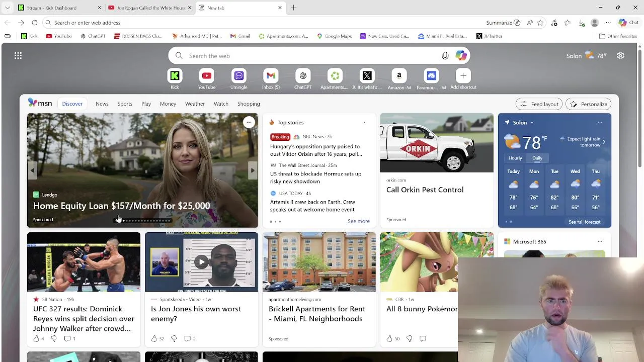Click the voice search microphone icon
Image resolution: width=644 pixels, height=362 pixels.
click(x=445, y=56)
